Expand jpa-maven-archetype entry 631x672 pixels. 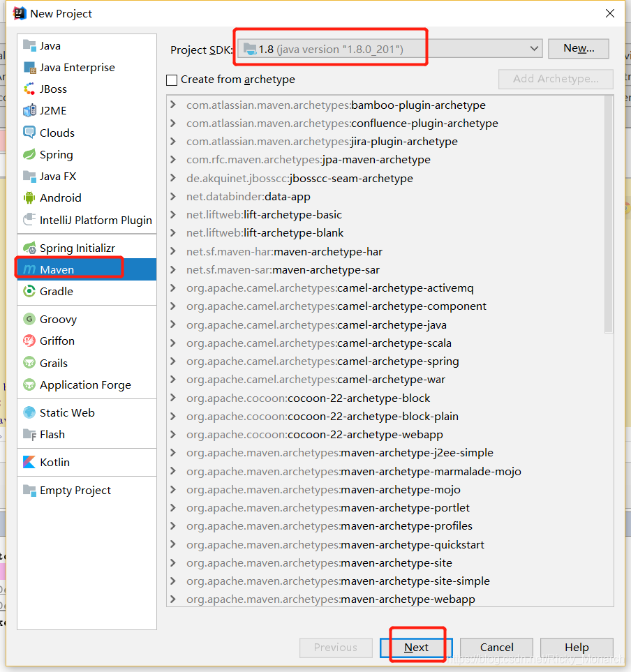click(x=172, y=159)
